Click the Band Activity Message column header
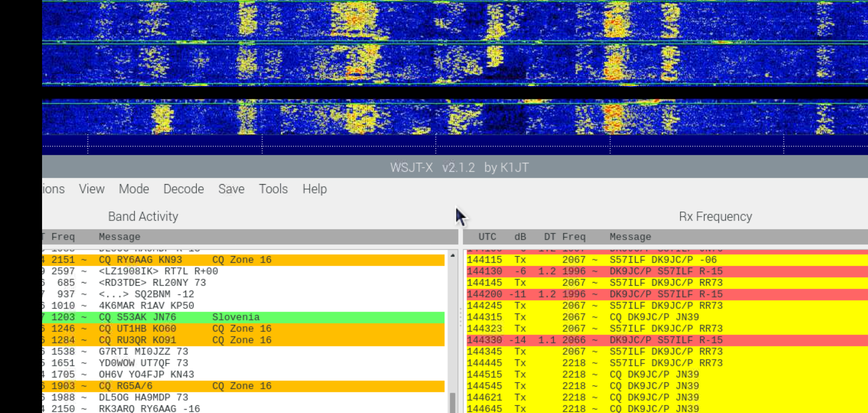The image size is (868, 413). (120, 237)
